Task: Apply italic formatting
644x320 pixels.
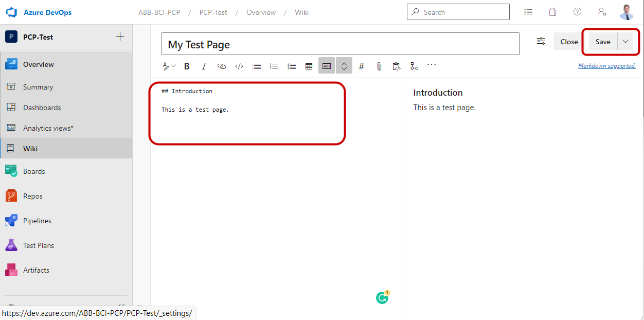Action: (204, 66)
